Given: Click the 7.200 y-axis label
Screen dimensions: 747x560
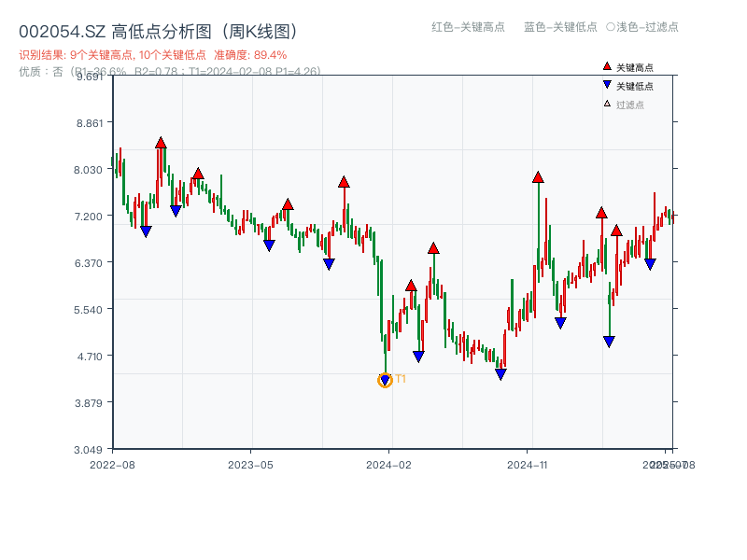Looking at the screenshot, I should click(88, 217).
